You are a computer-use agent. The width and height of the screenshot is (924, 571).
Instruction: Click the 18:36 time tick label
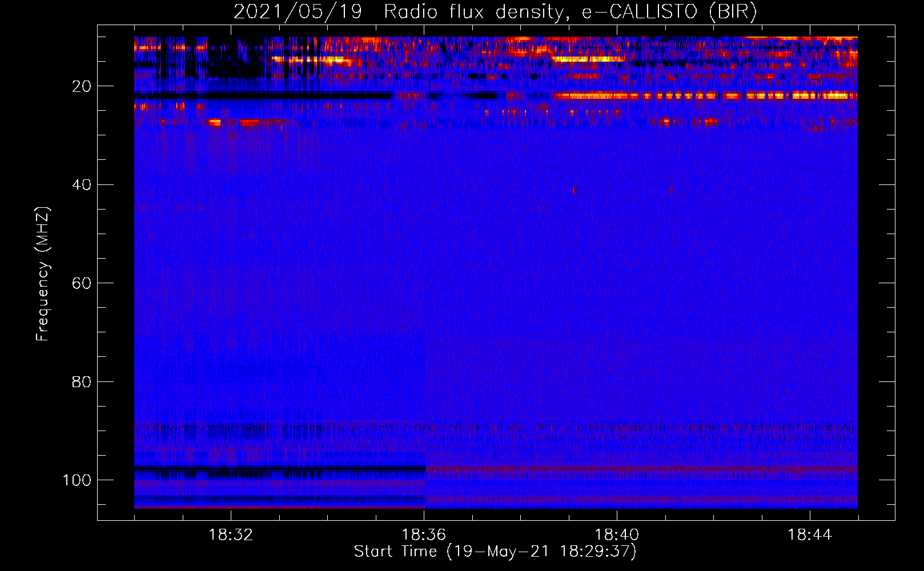[424, 535]
